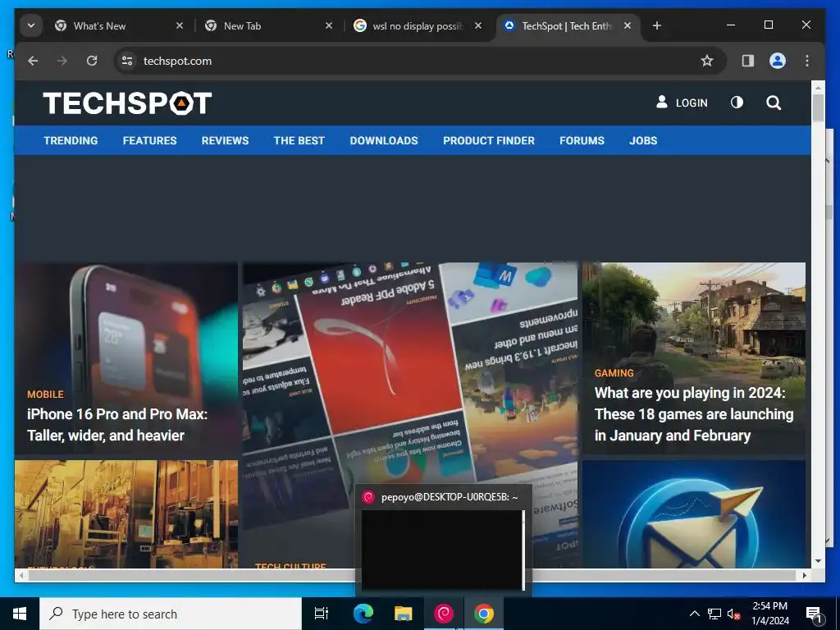The image size is (840, 630).
Task: Open Chrome side panel
Action: tap(748, 61)
